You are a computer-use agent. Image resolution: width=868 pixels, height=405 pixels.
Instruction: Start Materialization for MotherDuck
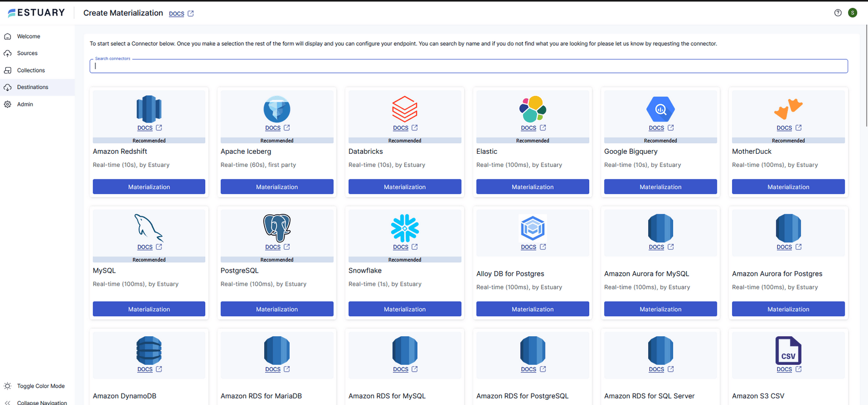[788, 187]
